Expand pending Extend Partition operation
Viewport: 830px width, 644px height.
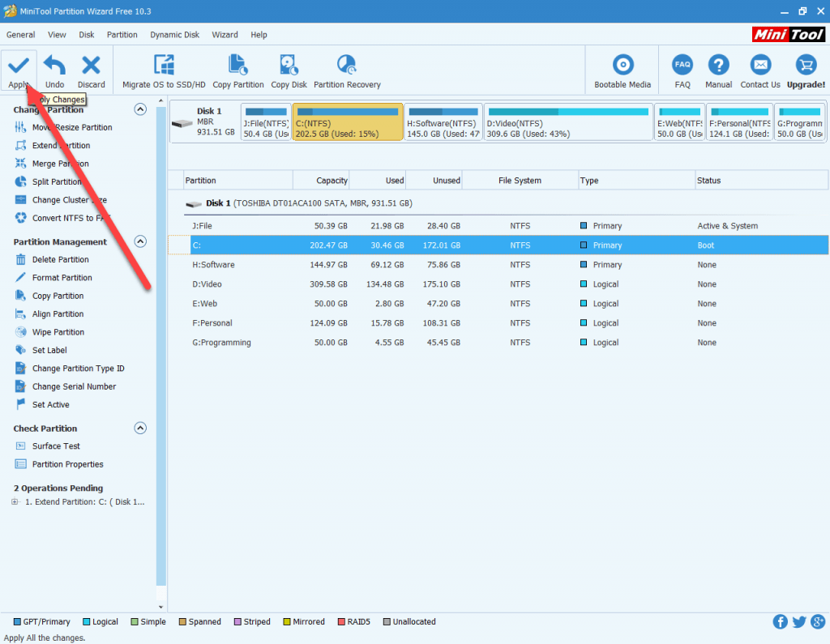click(16, 502)
